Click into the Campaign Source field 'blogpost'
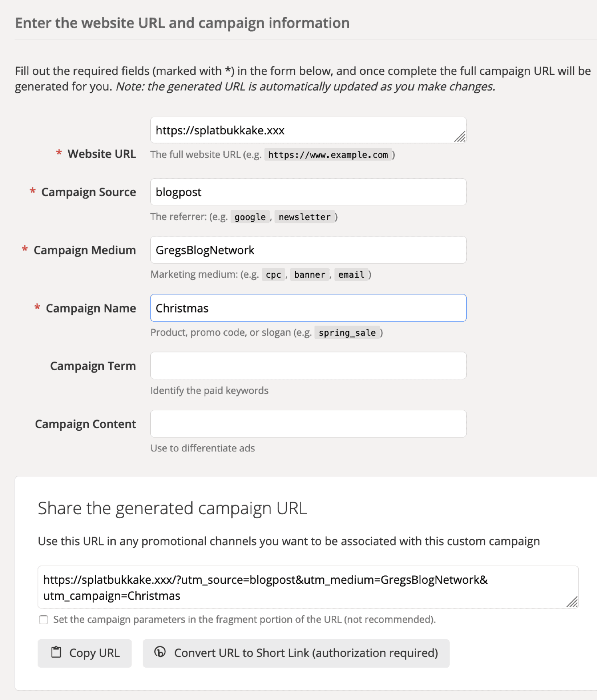 pos(308,192)
